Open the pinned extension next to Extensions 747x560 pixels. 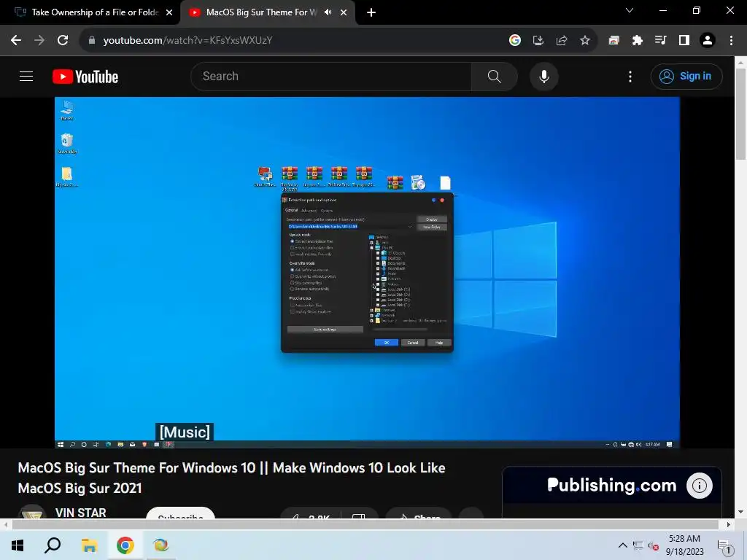[614, 40]
